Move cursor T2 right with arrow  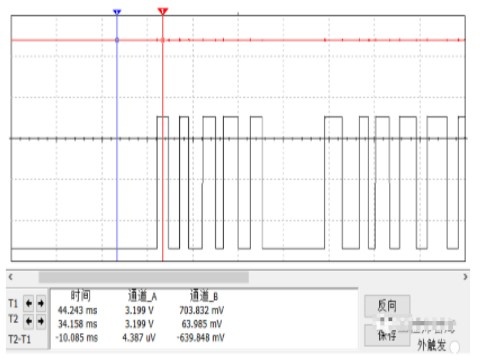coord(41,321)
